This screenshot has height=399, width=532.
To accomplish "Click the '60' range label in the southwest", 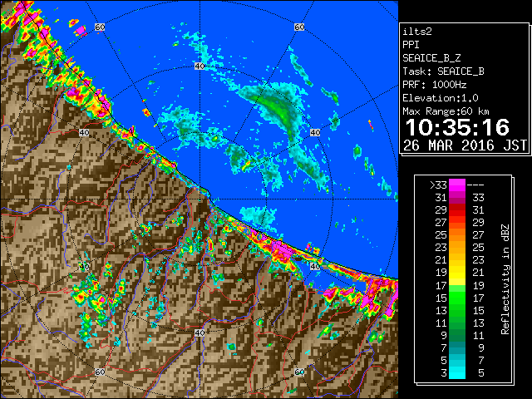I will point(100,372).
